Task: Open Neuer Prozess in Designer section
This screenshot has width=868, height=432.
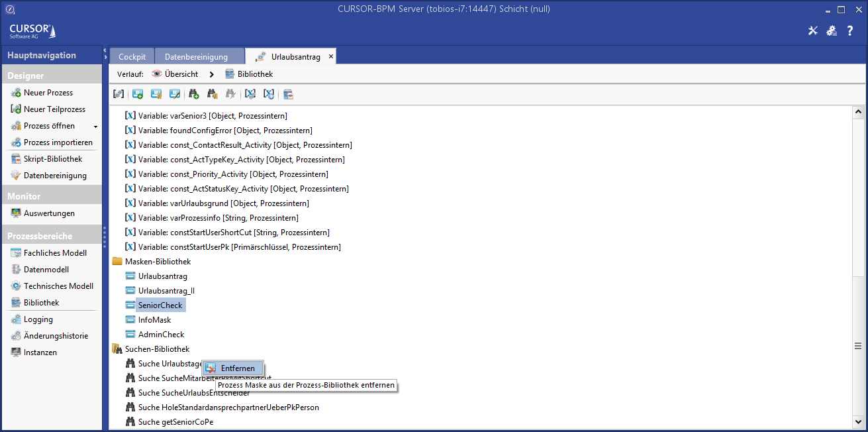Action: (48, 93)
